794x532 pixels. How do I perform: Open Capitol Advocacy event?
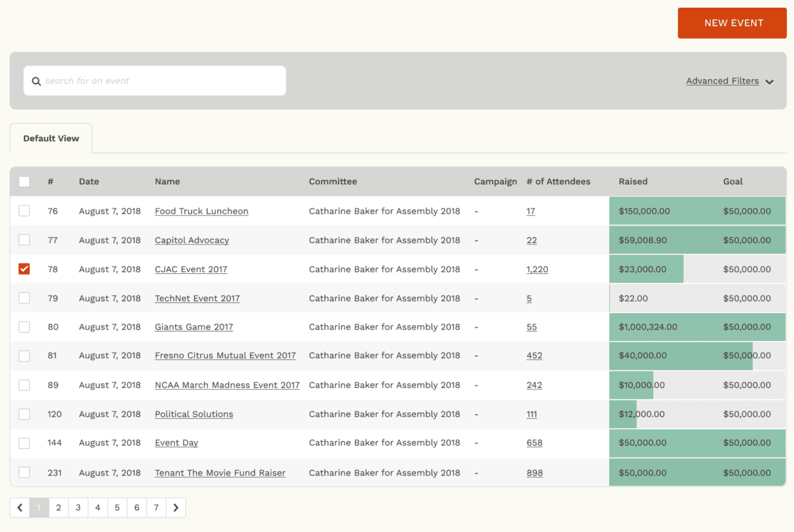click(x=192, y=240)
